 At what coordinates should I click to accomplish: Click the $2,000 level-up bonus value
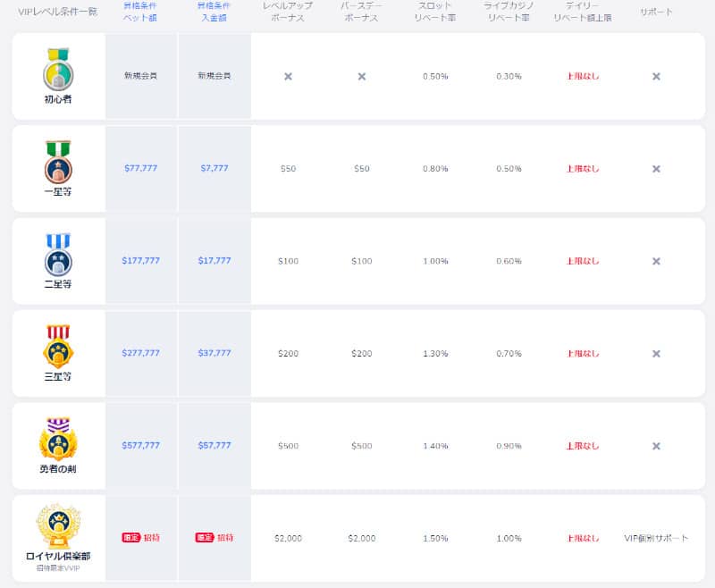(x=288, y=538)
